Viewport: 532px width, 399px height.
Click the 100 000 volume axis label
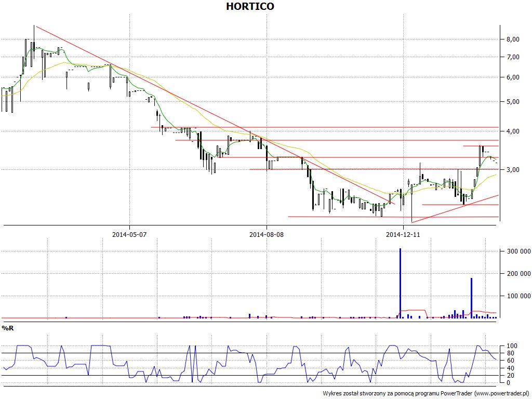(x=518, y=296)
